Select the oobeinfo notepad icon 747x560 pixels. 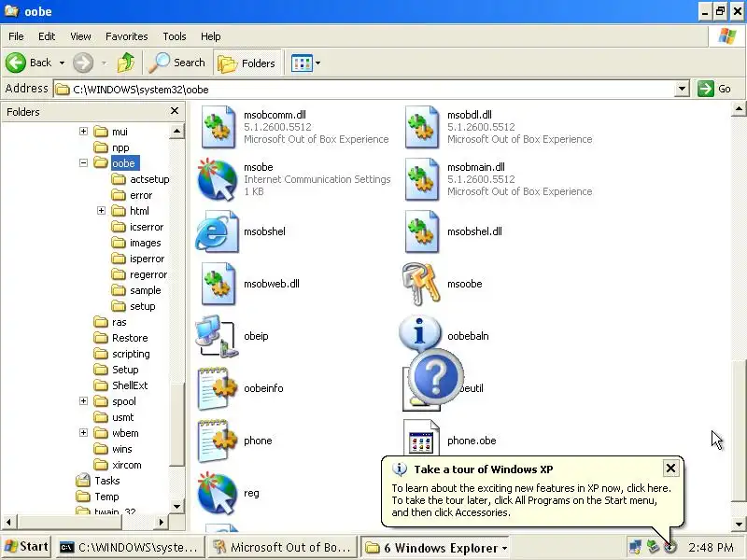click(x=218, y=388)
